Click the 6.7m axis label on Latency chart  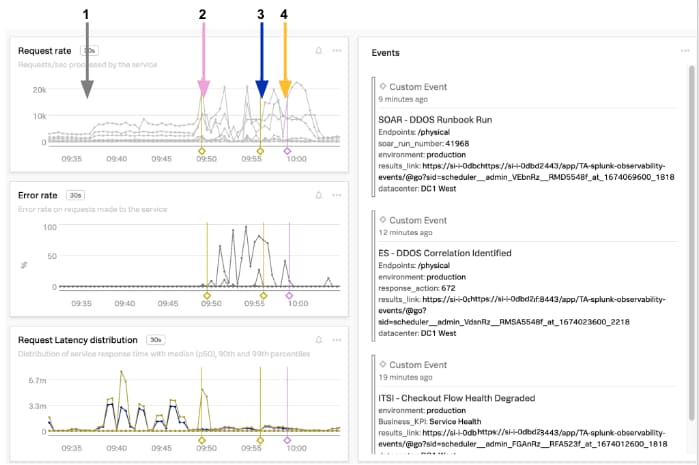37,380
